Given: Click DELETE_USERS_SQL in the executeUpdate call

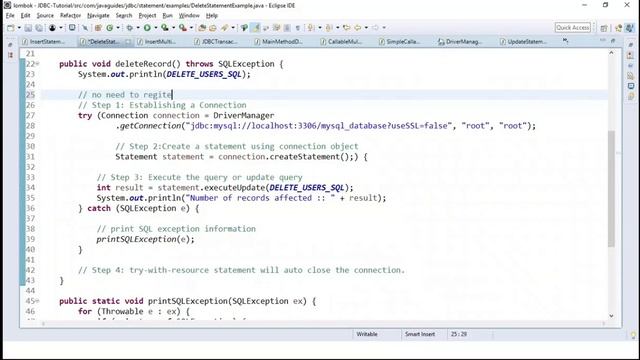Looking at the screenshot, I should [307, 187].
